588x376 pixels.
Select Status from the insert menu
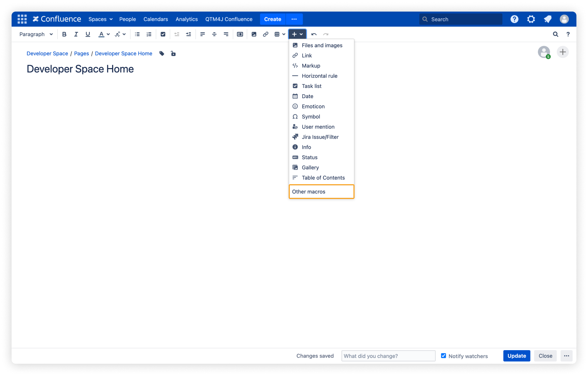tap(321, 157)
